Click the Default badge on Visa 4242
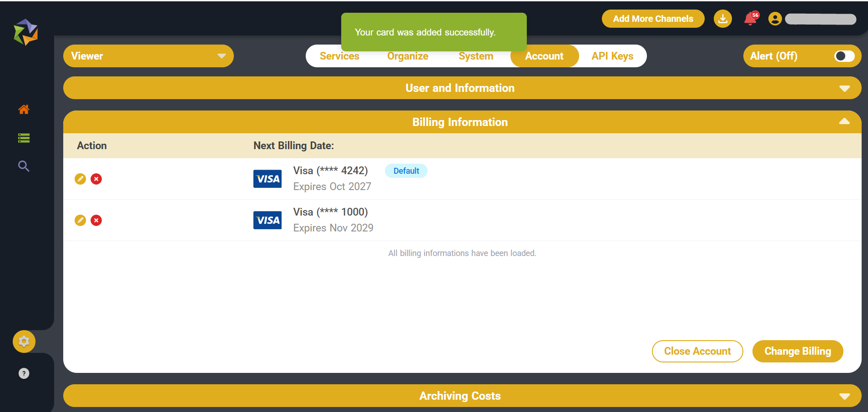The width and height of the screenshot is (868, 412). (406, 171)
